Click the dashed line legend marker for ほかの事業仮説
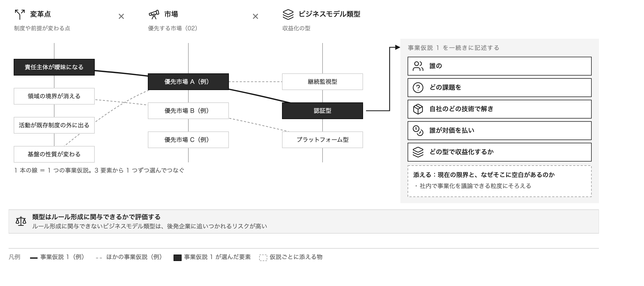Screen dimensions: 644x286 (x=99, y=258)
